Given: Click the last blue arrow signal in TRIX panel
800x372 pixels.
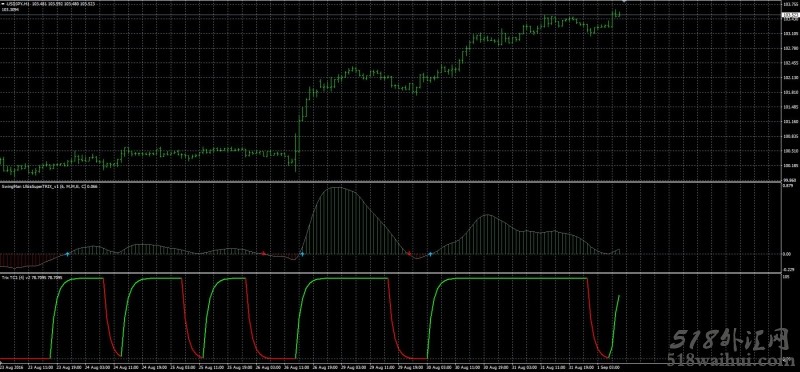Looking at the screenshot, I should (430, 254).
